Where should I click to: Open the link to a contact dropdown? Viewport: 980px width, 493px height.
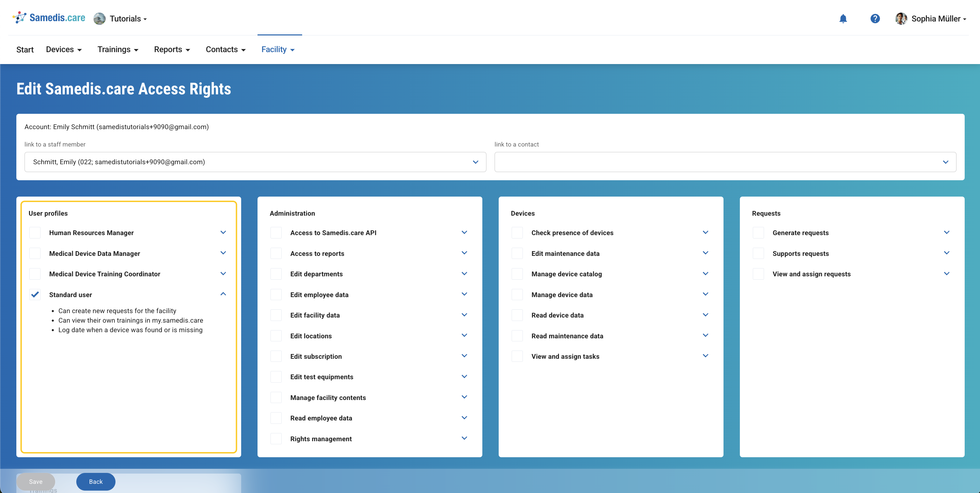pyautogui.click(x=725, y=162)
